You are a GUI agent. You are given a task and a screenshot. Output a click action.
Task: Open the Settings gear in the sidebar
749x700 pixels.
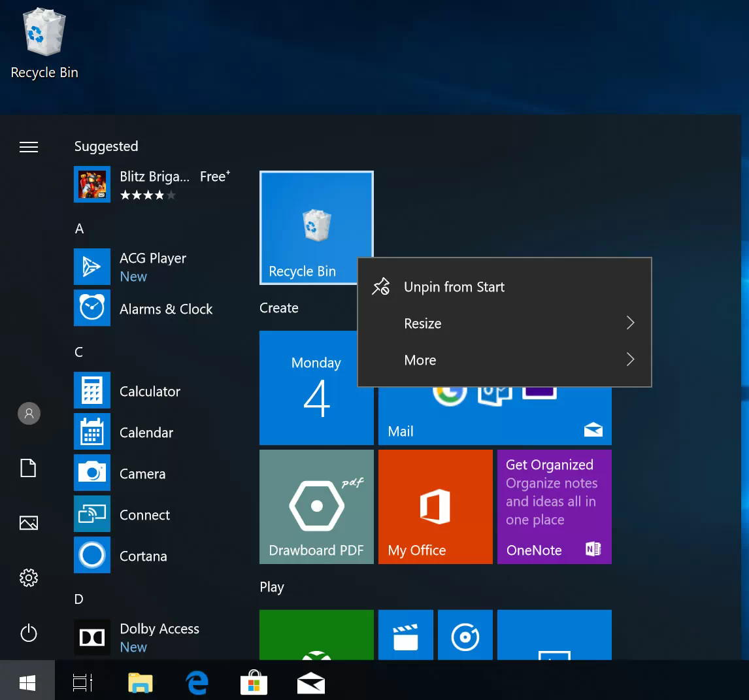point(28,578)
